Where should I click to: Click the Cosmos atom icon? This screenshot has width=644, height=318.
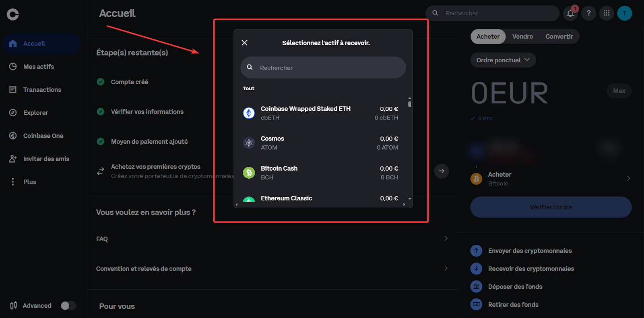249,143
